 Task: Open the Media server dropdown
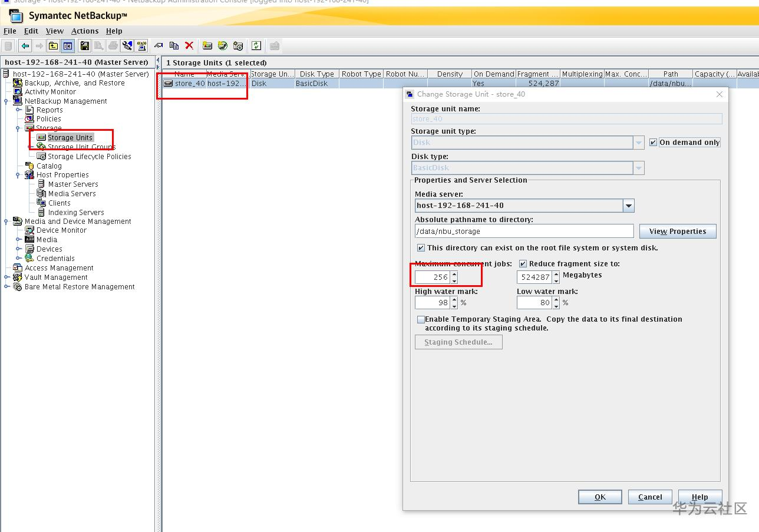(629, 206)
